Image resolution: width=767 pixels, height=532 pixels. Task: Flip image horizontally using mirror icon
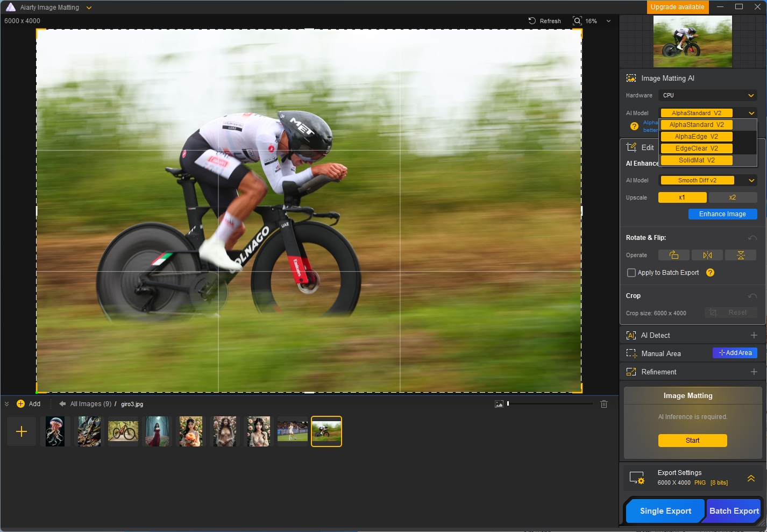pos(707,255)
